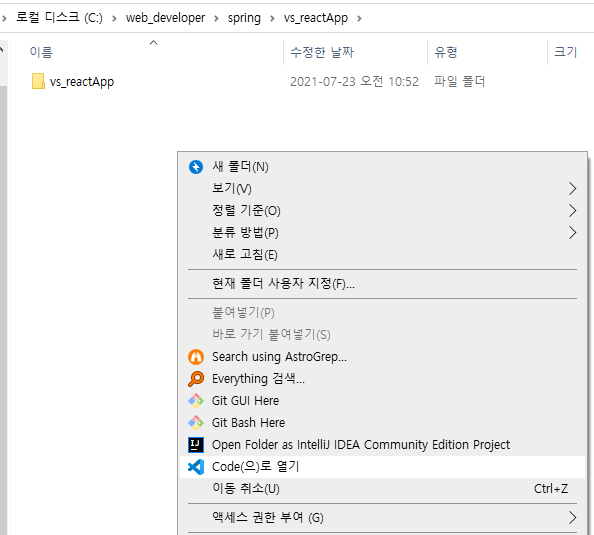Choose 새 폴더(N) from the context menu

pyautogui.click(x=383, y=167)
